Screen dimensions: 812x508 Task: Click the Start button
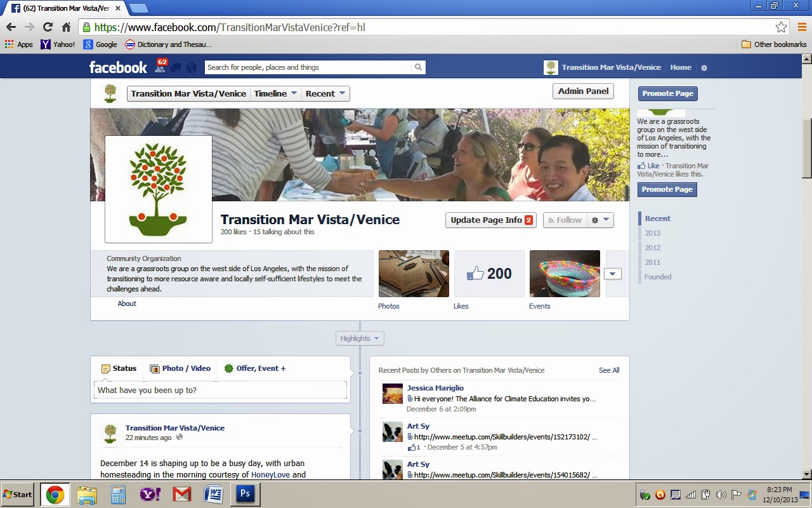18,495
